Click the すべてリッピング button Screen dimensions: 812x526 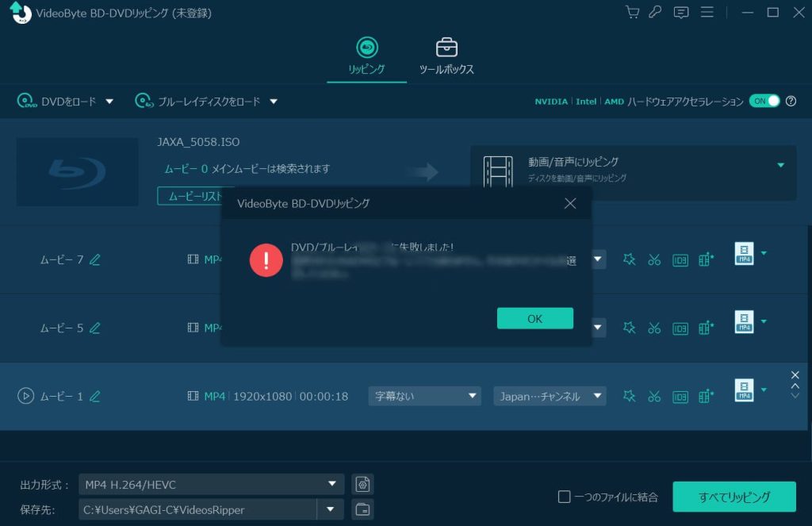733,497
